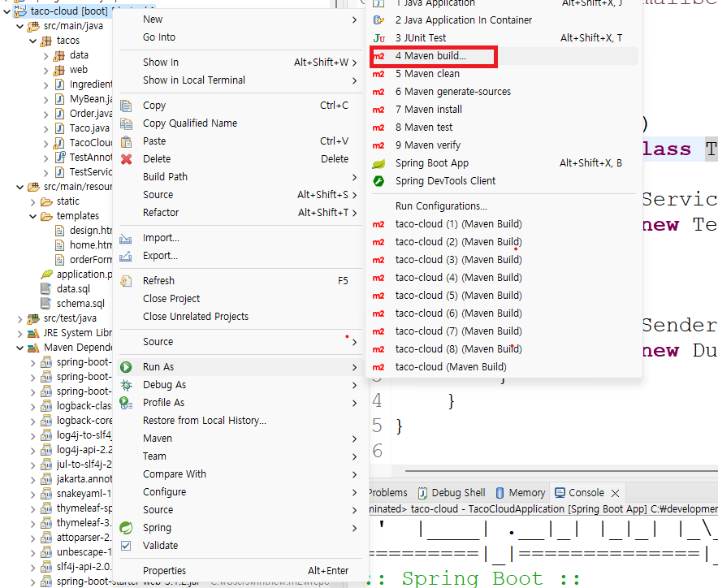Choose 5 Maven clean run option
Screen dimensions: 718x588
504,74
